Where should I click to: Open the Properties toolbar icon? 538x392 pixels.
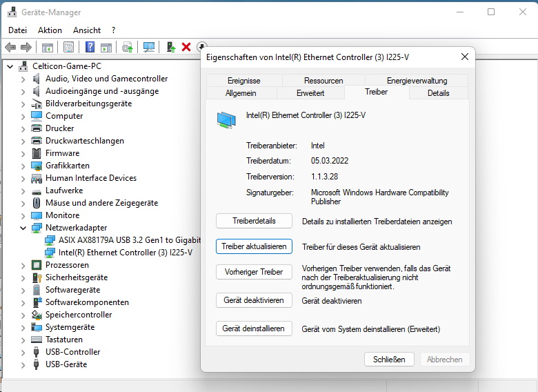(68, 47)
